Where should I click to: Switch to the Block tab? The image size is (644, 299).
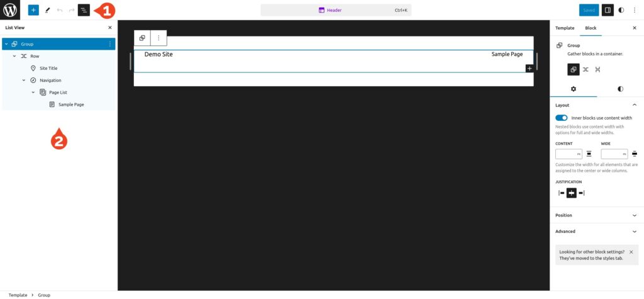tap(591, 28)
